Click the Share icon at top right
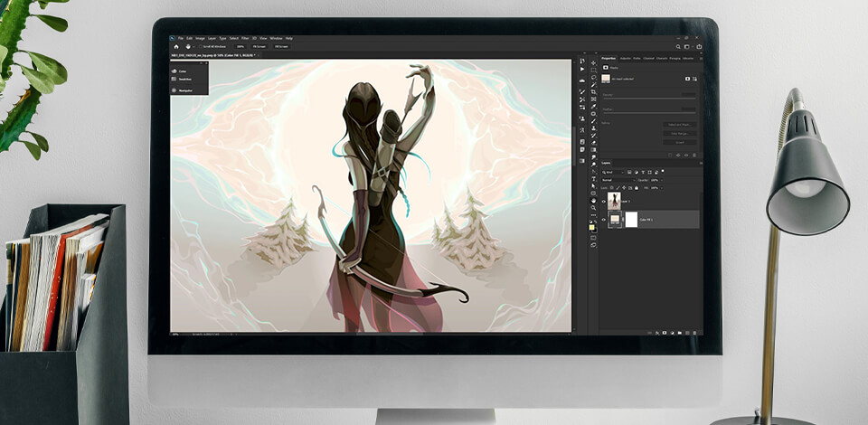Viewport: 868px width, 425px height. click(699, 46)
